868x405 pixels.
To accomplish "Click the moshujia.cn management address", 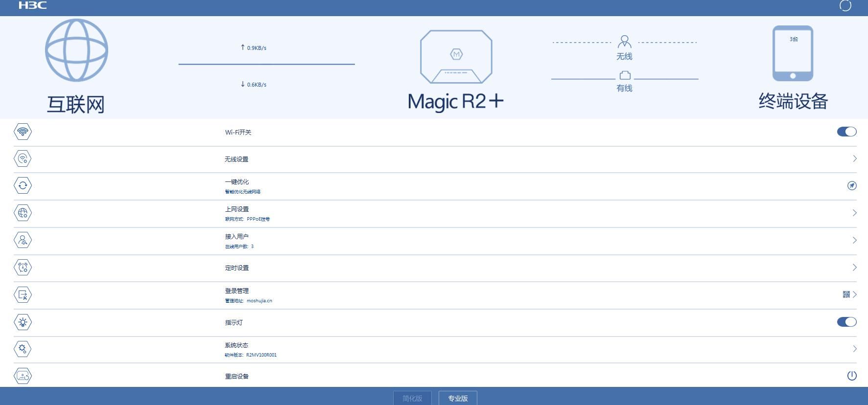I will [x=259, y=301].
